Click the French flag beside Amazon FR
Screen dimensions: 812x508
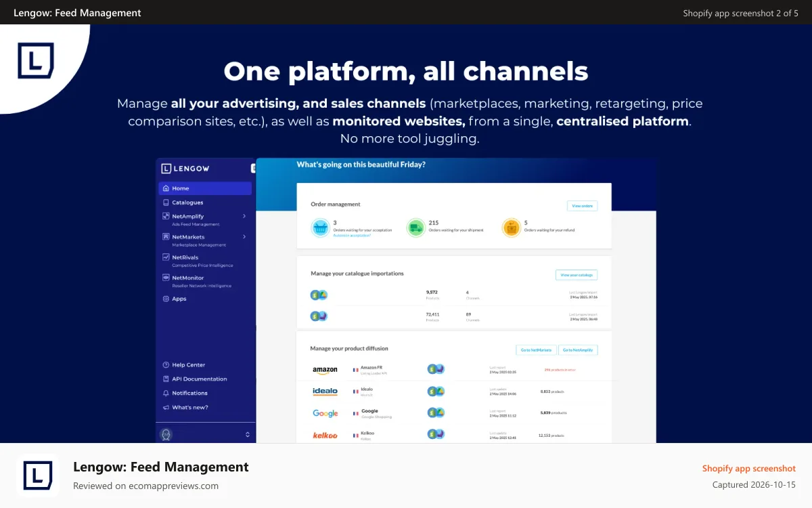click(355, 370)
